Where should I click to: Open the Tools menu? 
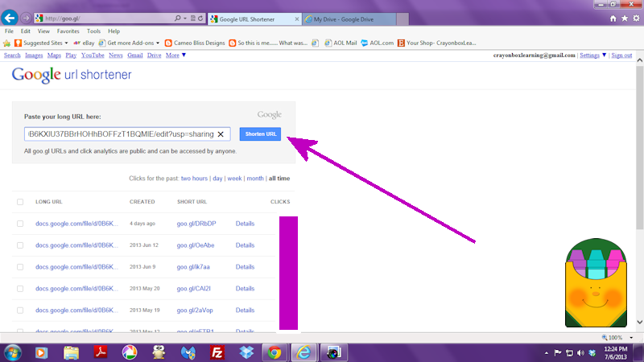click(93, 31)
